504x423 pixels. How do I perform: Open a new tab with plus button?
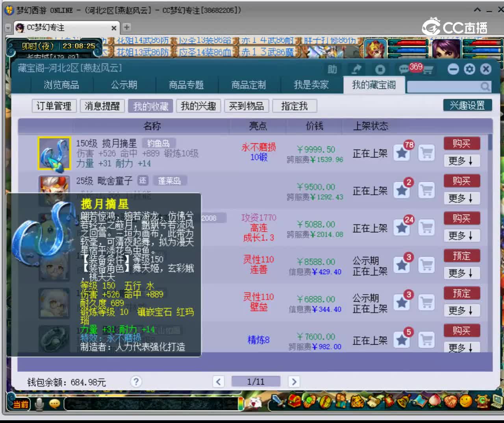pos(126,27)
